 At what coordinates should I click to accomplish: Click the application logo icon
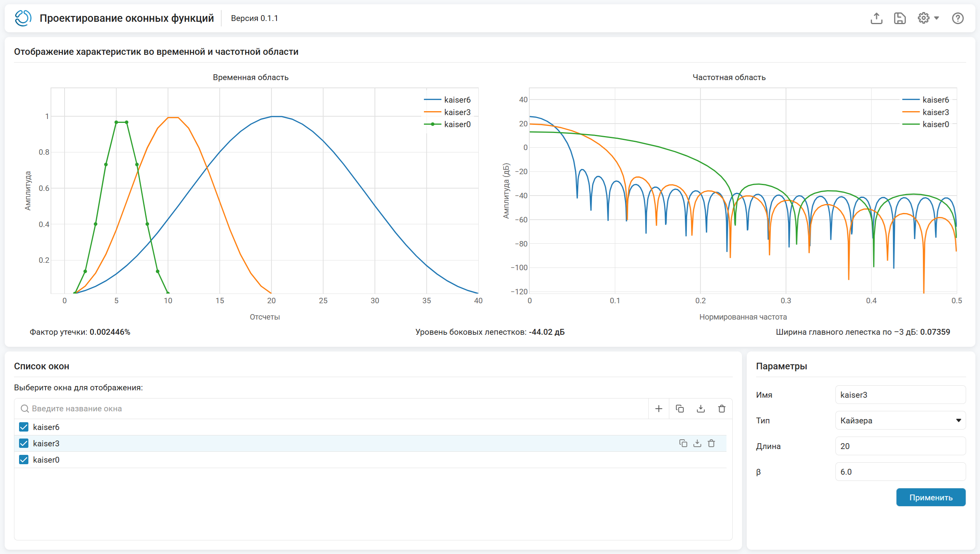[23, 18]
